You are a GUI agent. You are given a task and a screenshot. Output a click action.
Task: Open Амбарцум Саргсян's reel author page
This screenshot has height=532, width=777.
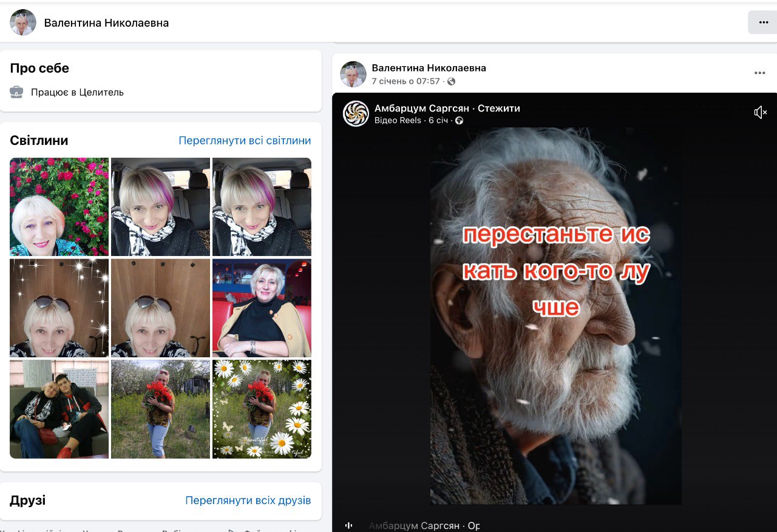coord(422,109)
